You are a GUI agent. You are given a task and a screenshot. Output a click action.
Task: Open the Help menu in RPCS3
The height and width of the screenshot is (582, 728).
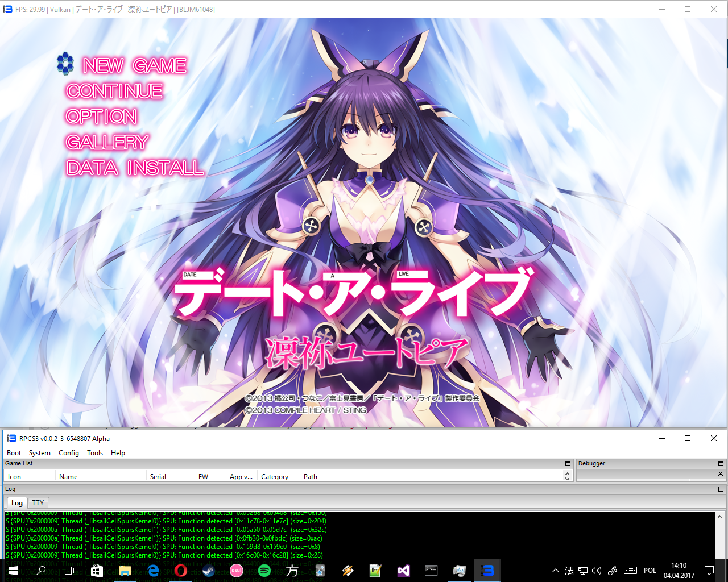click(118, 453)
